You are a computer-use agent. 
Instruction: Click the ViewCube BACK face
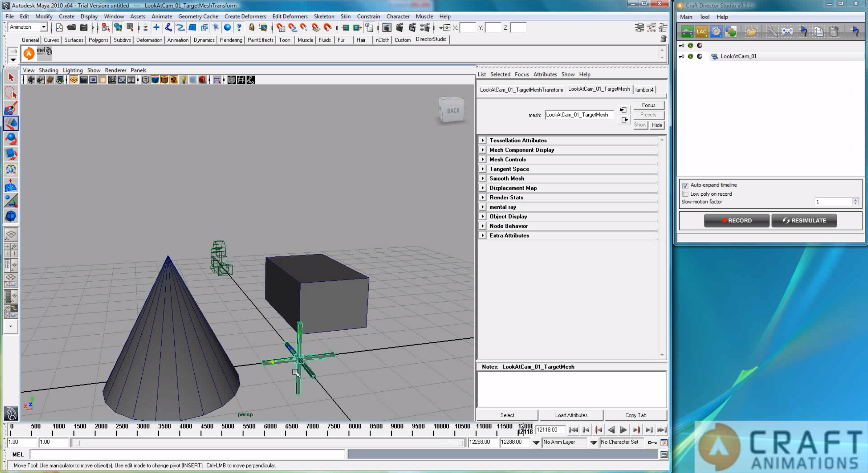tap(453, 110)
